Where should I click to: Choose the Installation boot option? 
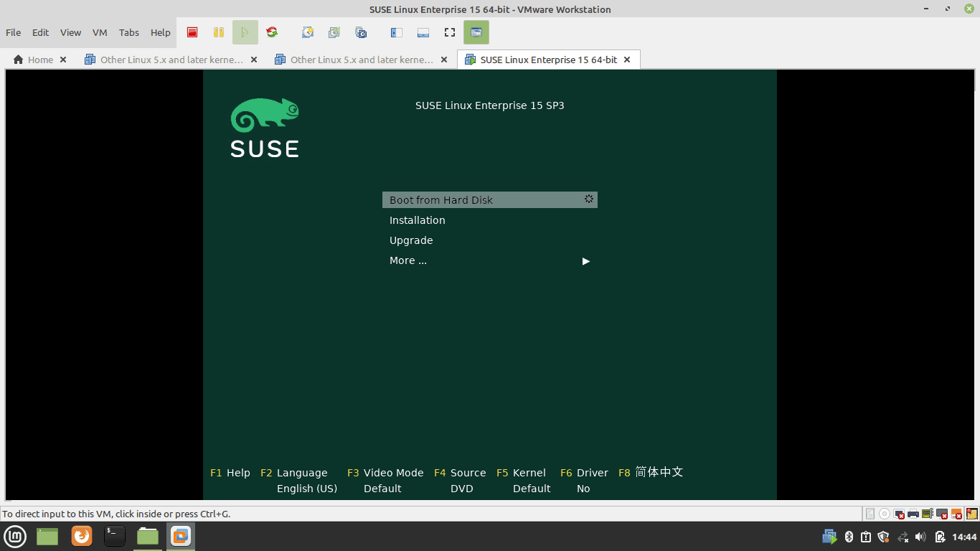click(418, 220)
